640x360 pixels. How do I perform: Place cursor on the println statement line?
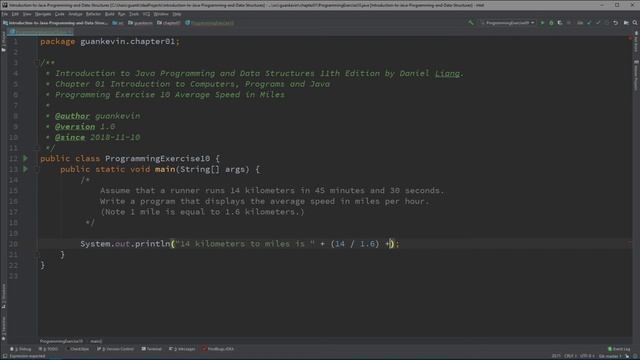[240, 244]
